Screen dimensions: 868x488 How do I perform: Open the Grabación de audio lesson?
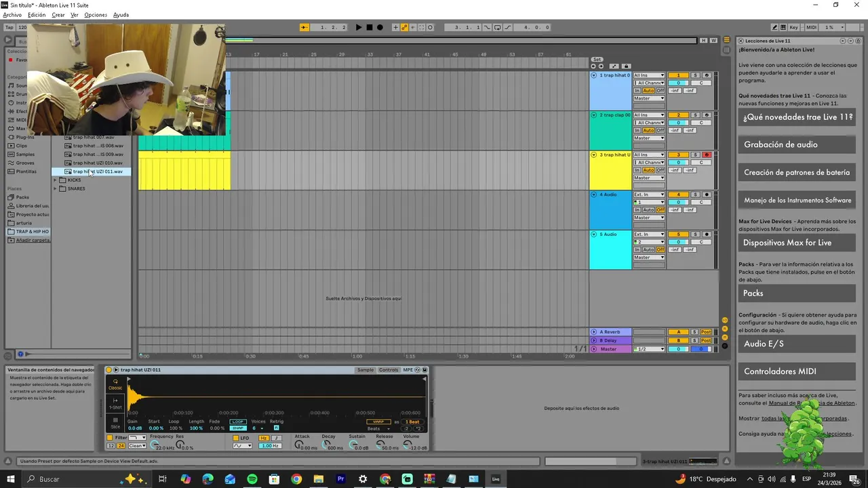[797, 144]
